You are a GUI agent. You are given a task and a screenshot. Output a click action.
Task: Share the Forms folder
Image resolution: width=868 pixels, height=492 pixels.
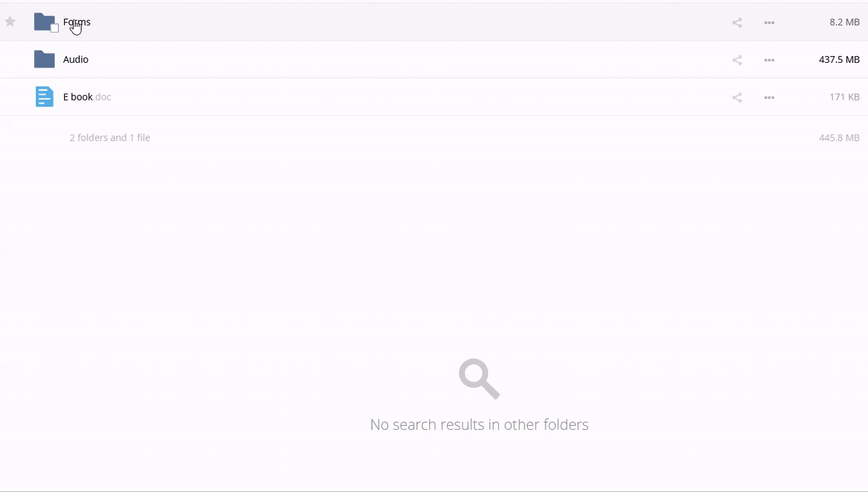click(737, 23)
